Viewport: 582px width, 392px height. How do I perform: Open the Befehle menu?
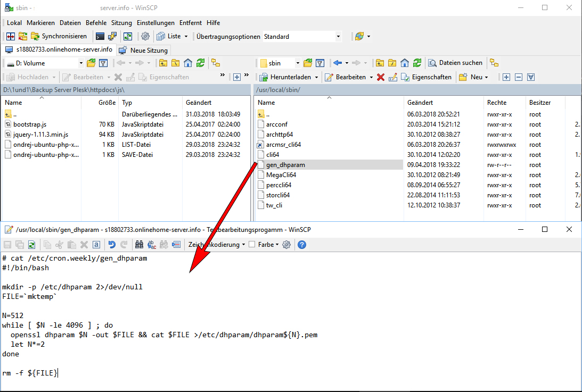(96, 23)
